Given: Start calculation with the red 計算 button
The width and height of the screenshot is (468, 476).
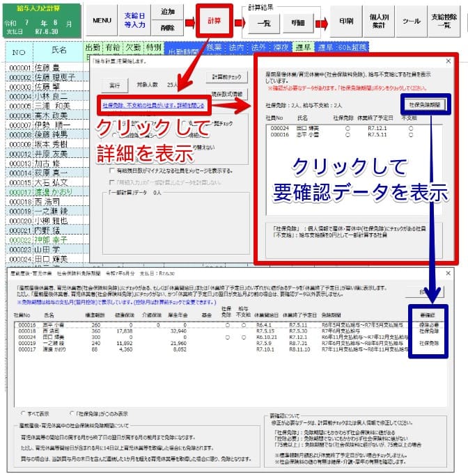Looking at the screenshot, I should (214, 21).
